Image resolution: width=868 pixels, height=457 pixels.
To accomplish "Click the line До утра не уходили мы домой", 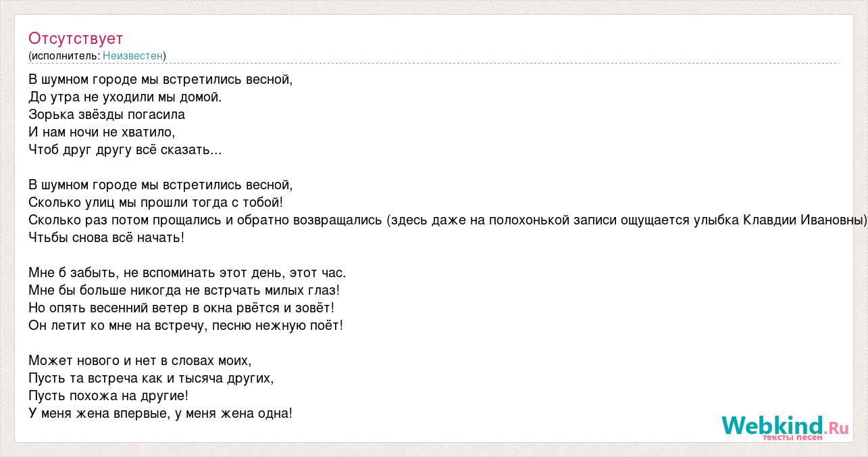I will point(125,97).
